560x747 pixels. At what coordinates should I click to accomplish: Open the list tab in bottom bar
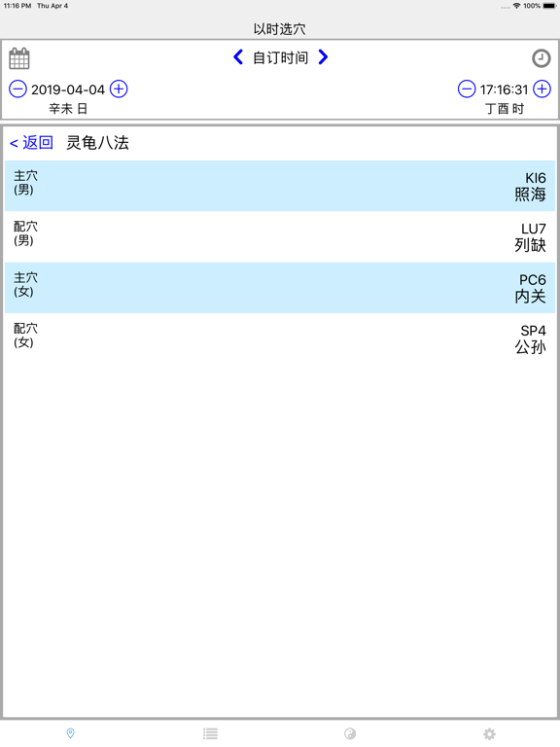(210, 733)
